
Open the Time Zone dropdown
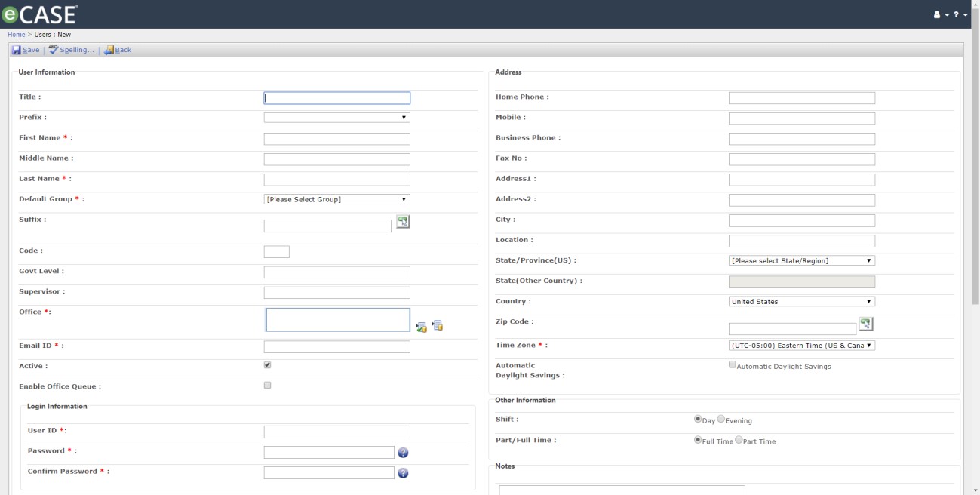802,346
